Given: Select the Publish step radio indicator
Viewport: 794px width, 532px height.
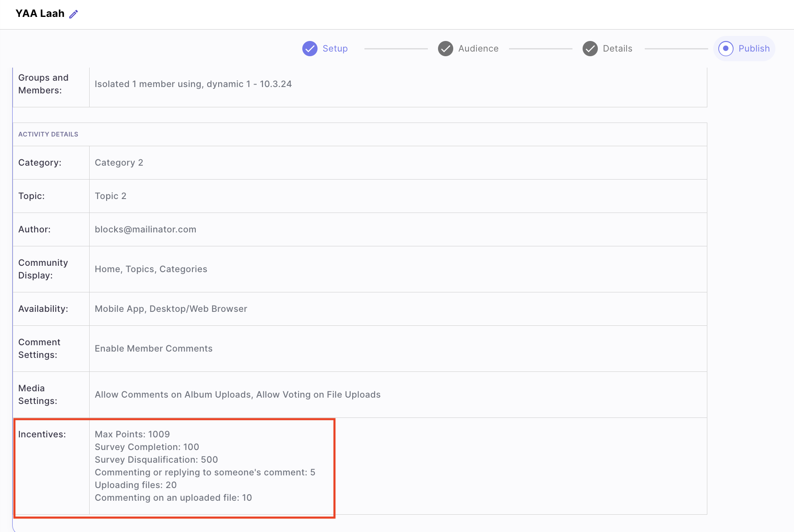Looking at the screenshot, I should 726,49.
